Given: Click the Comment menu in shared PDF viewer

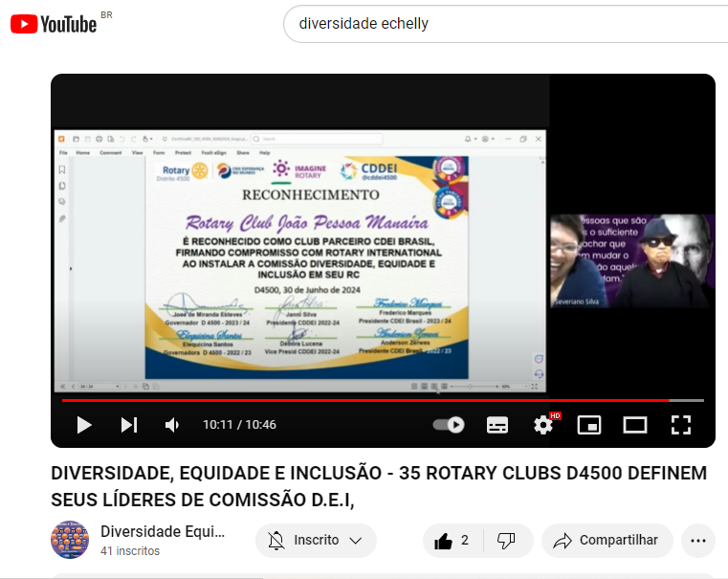Looking at the screenshot, I should tap(110, 153).
